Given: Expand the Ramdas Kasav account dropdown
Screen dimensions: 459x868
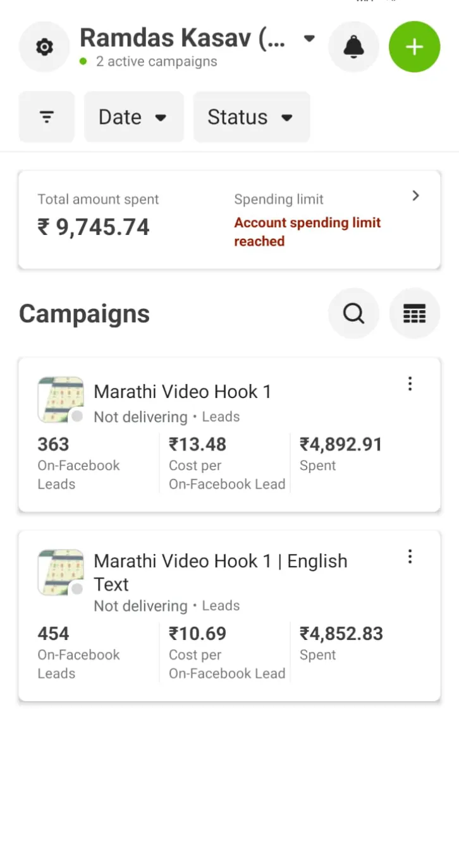Looking at the screenshot, I should pos(309,39).
